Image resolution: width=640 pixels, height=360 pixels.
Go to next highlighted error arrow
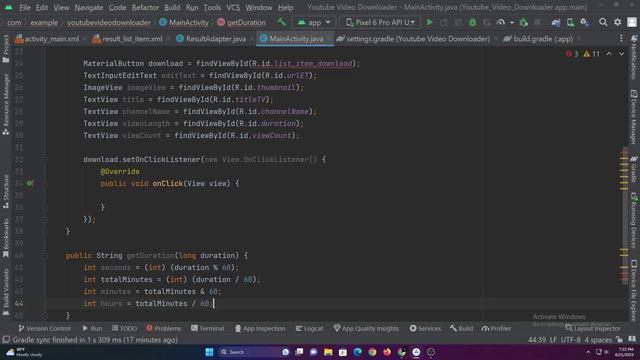[621, 54]
